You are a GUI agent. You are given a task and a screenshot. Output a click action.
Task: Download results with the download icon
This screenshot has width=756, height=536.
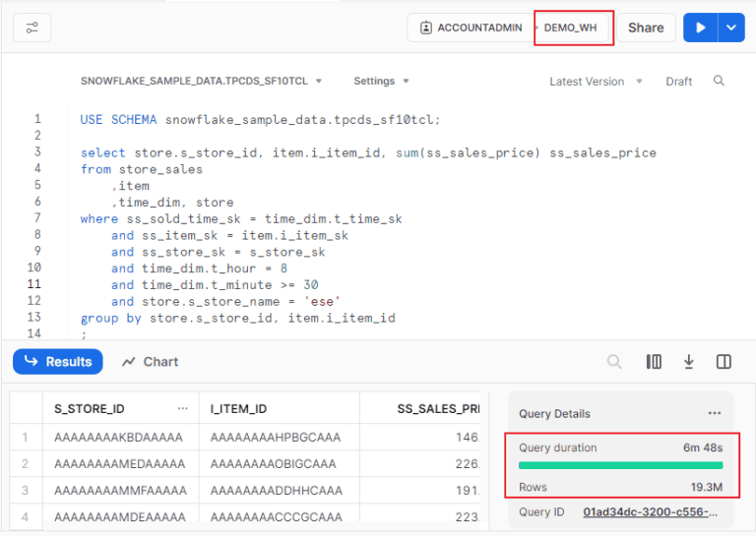688,361
